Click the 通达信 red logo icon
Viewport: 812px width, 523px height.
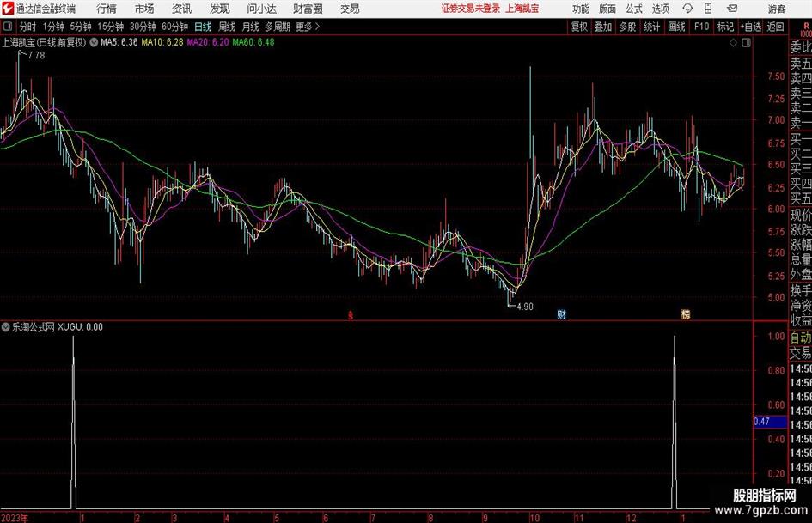pos(8,9)
